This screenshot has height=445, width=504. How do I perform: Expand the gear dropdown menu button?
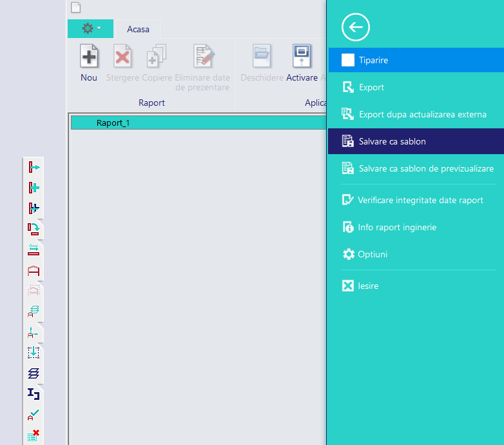point(91,28)
